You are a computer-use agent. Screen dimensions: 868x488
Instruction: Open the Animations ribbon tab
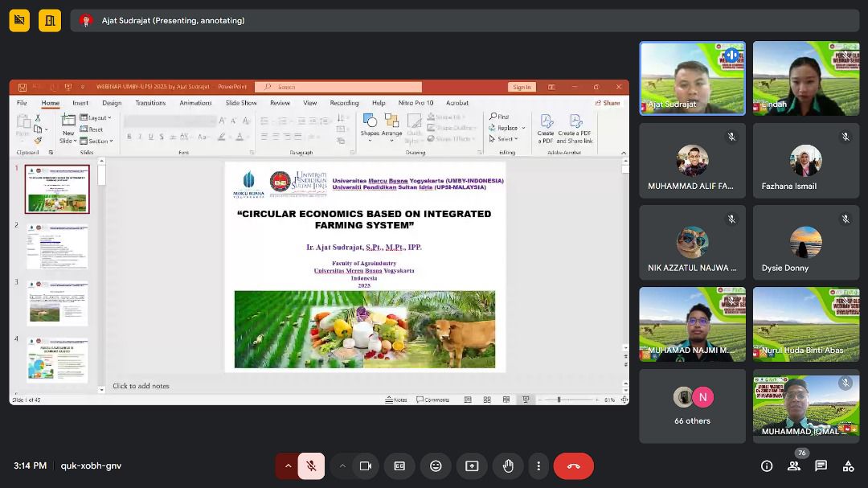[x=195, y=103]
